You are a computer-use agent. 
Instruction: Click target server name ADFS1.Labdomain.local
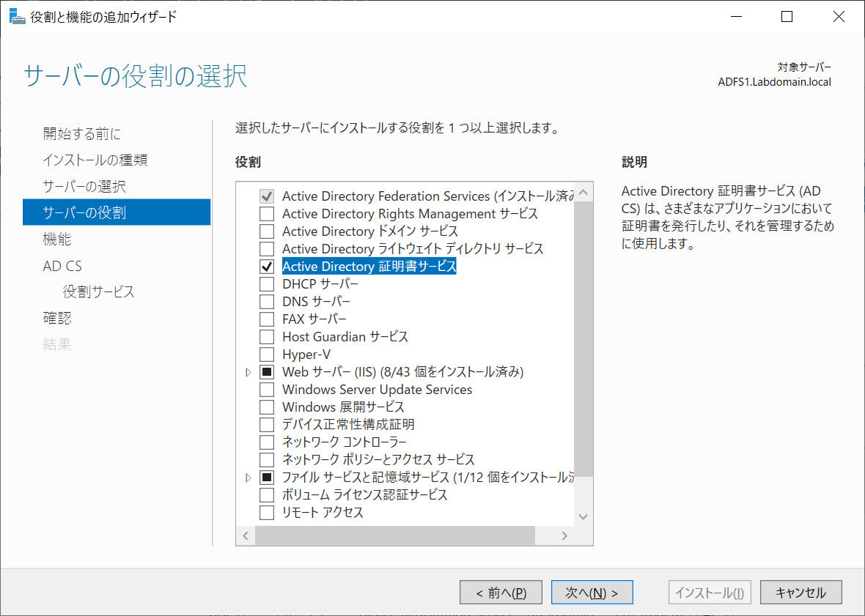pyautogui.click(x=775, y=82)
